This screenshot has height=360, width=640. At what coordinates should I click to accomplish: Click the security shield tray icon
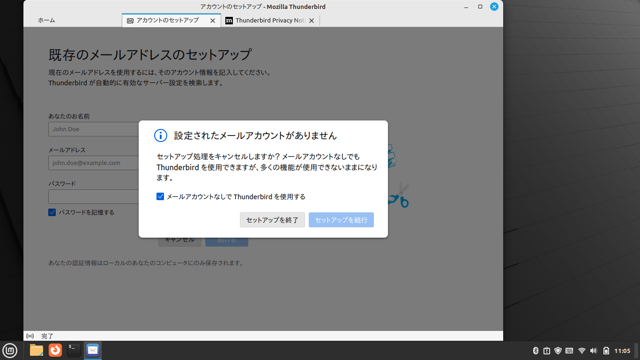pyautogui.click(x=558, y=351)
